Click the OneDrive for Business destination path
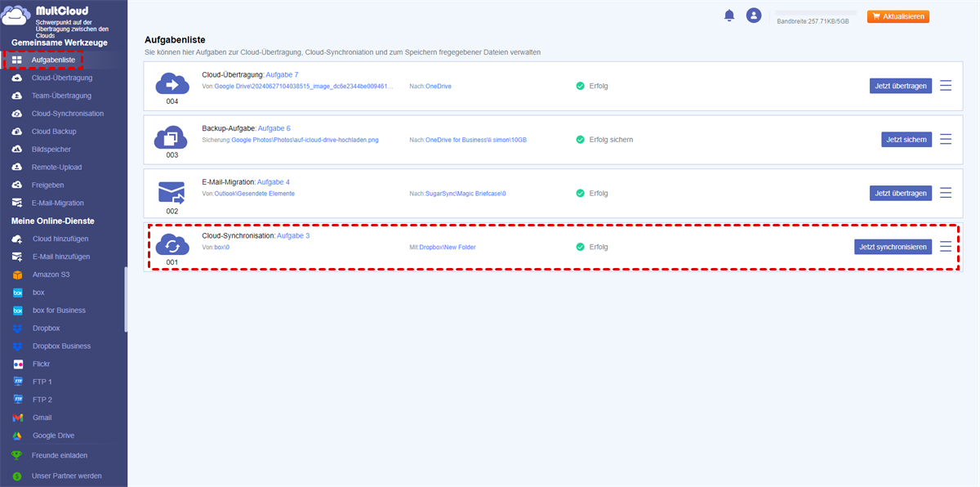This screenshot has height=487, width=980. pos(476,140)
